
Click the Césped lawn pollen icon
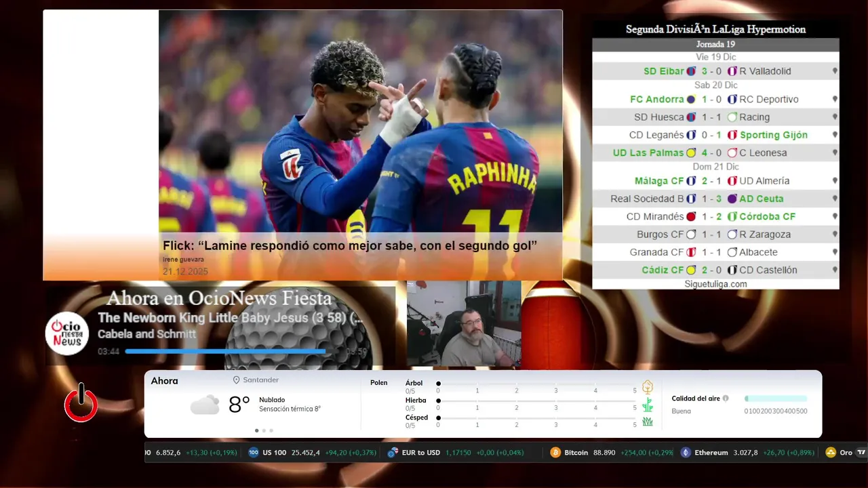click(648, 422)
